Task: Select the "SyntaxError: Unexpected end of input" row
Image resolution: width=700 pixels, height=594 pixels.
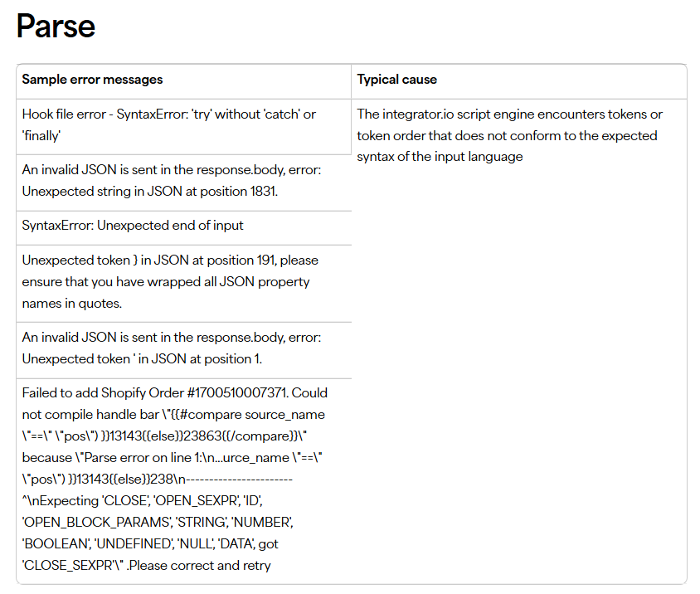Action: 133,226
